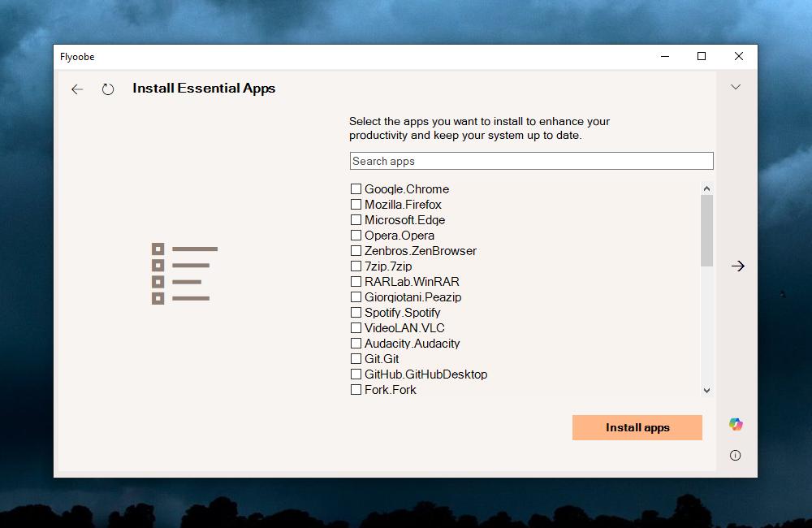
Task: Click the Install apps button
Action: point(637,427)
